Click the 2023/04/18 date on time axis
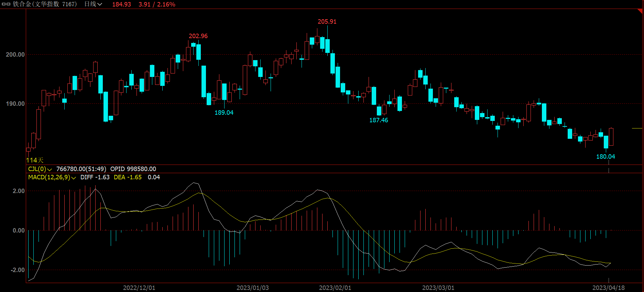Viewport: 644px width, 292px height. tap(608, 288)
